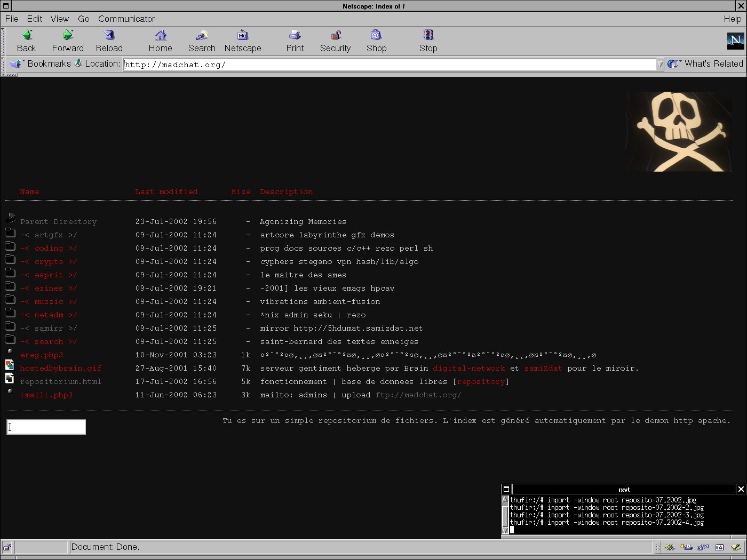747x560 pixels.
Task: Click the security lock icon in status bar
Action: click(7, 547)
